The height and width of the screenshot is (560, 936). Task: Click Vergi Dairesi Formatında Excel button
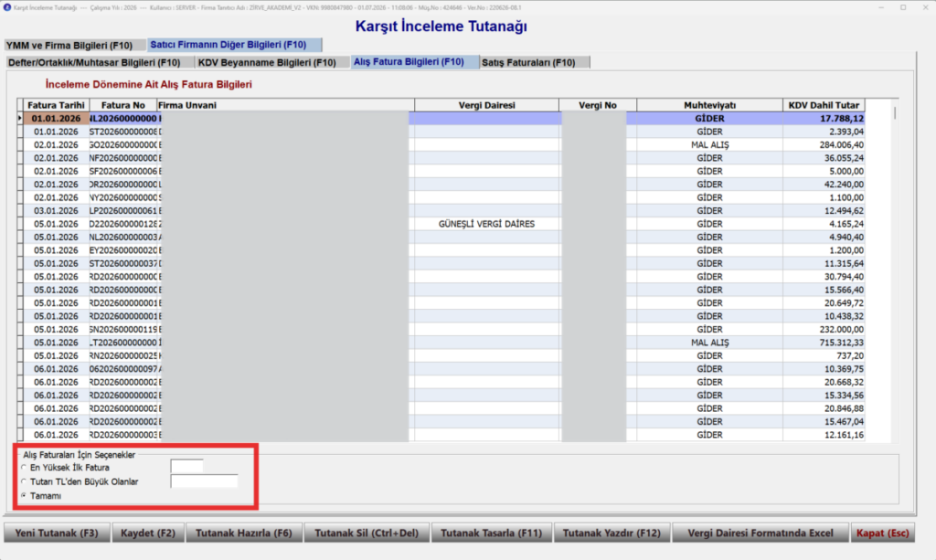[760, 534]
